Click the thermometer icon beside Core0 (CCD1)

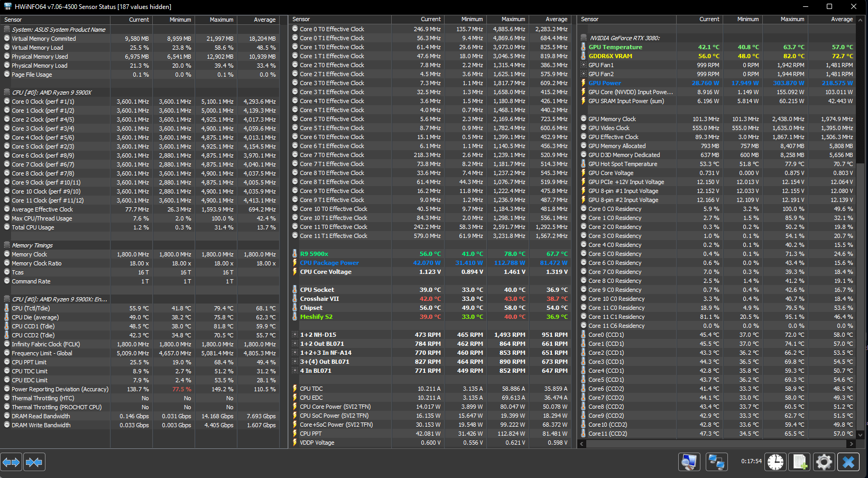[584, 335]
